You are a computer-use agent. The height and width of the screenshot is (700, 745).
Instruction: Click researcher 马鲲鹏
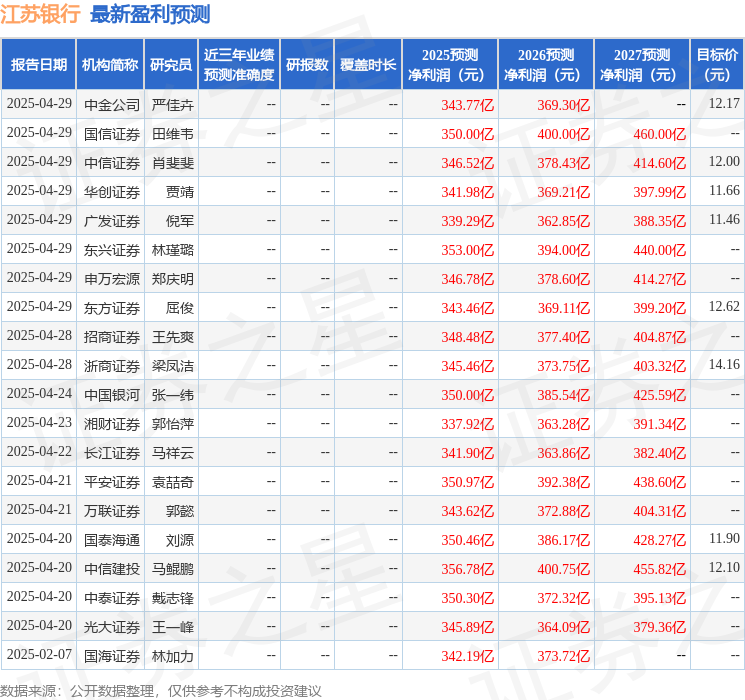pyautogui.click(x=173, y=569)
